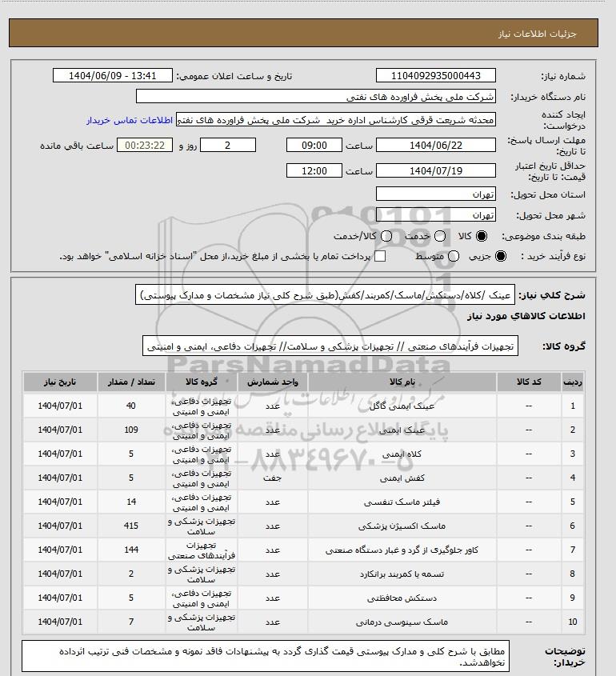
Task: Select the ماسک اکسیژن پزشکی item name
Action: pos(402,526)
